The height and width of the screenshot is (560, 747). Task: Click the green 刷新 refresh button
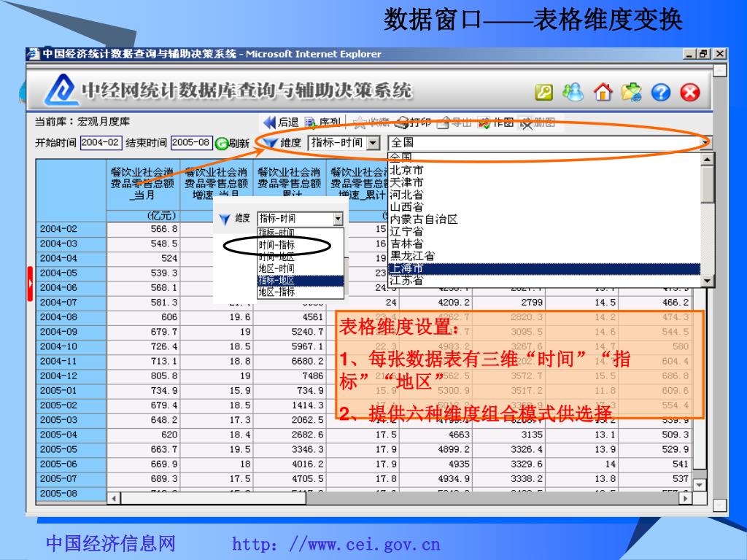tap(232, 143)
